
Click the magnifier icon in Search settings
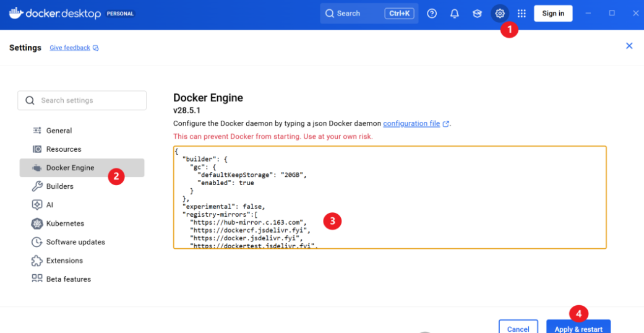click(30, 101)
